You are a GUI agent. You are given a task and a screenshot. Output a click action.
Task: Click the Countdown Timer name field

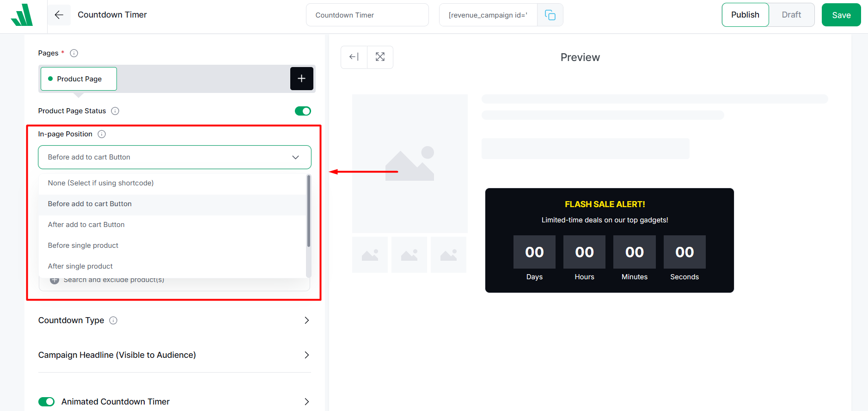click(367, 15)
